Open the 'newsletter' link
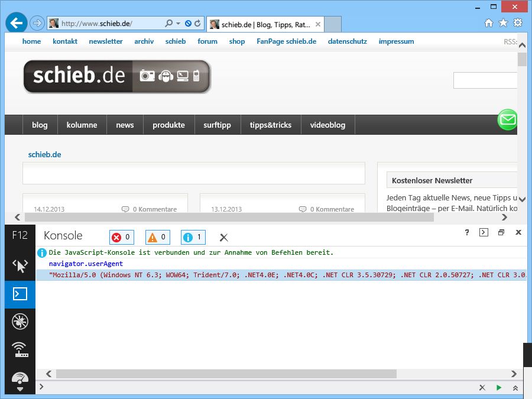 point(106,41)
